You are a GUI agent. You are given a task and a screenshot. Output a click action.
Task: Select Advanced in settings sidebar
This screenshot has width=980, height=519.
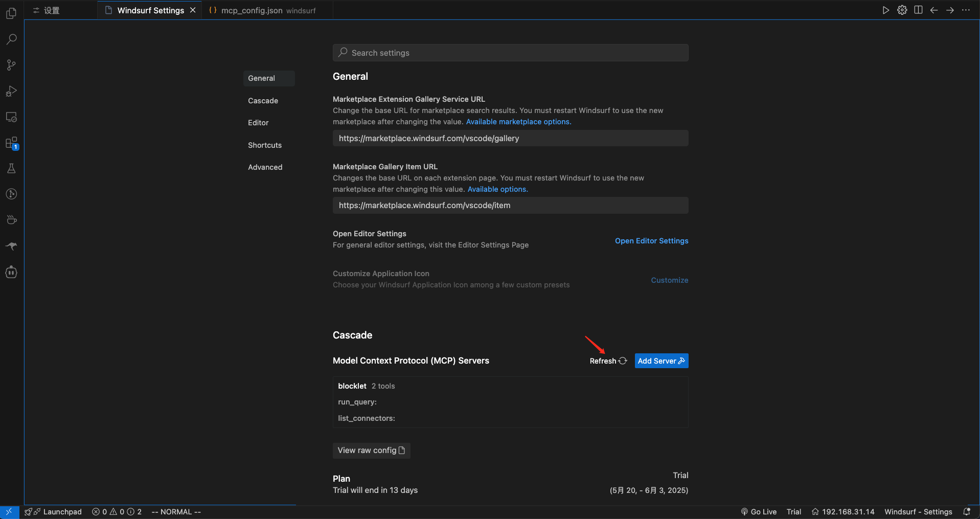click(x=265, y=167)
